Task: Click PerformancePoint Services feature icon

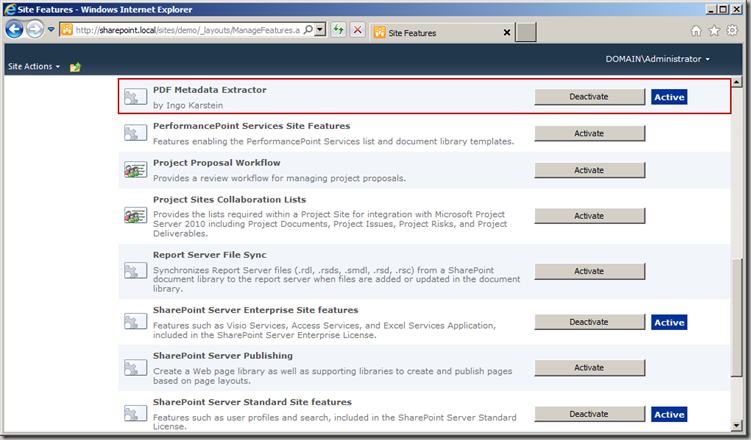Action: [136, 133]
